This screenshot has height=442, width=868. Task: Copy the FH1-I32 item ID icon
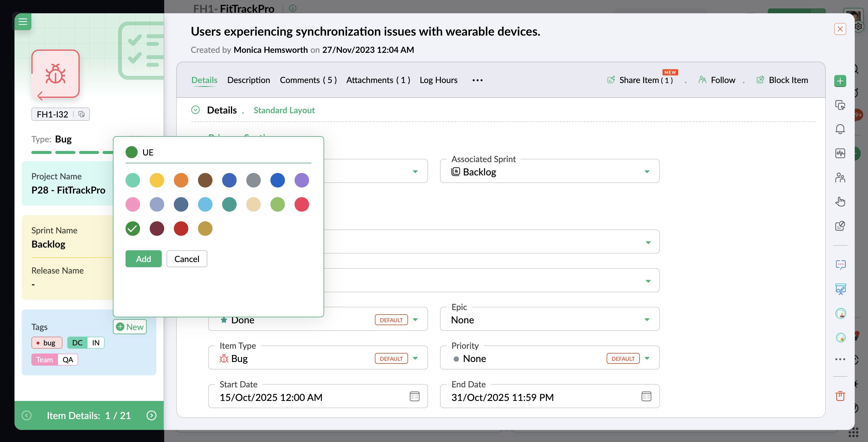[x=81, y=114]
